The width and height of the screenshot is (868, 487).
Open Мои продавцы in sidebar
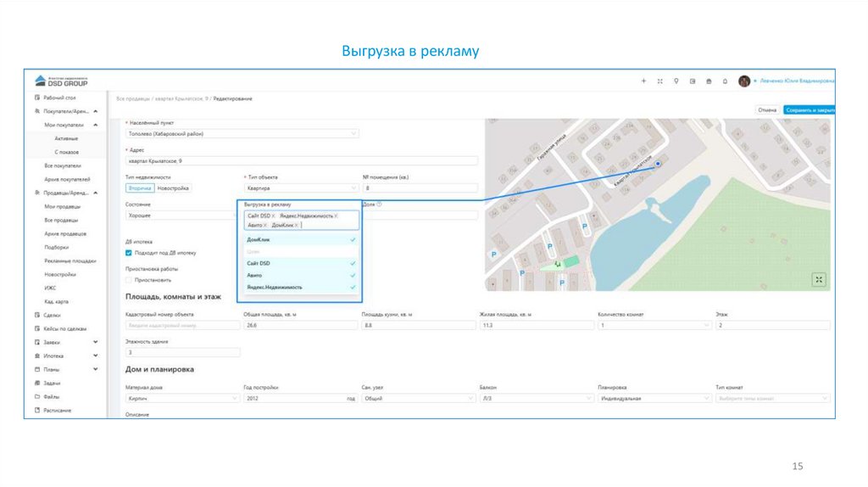click(x=62, y=206)
